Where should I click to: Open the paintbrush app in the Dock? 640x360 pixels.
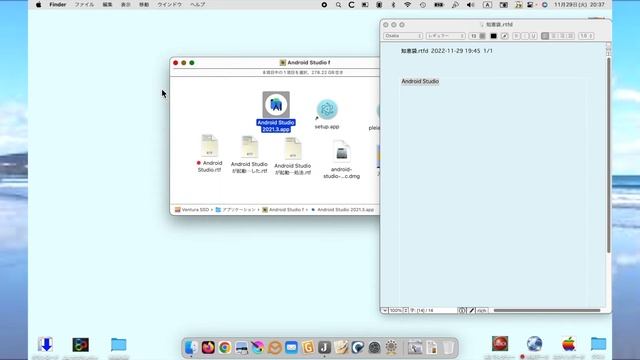pyautogui.click(x=258, y=347)
